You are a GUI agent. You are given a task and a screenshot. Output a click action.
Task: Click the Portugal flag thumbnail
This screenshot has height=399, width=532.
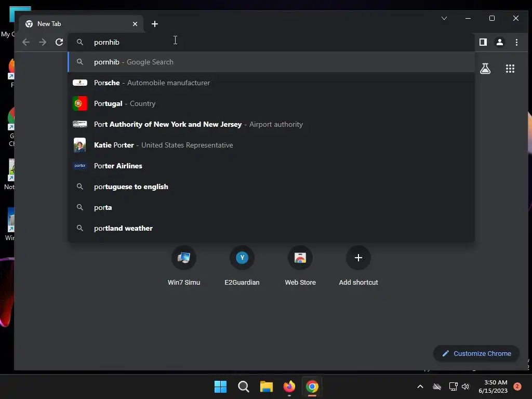click(80, 103)
